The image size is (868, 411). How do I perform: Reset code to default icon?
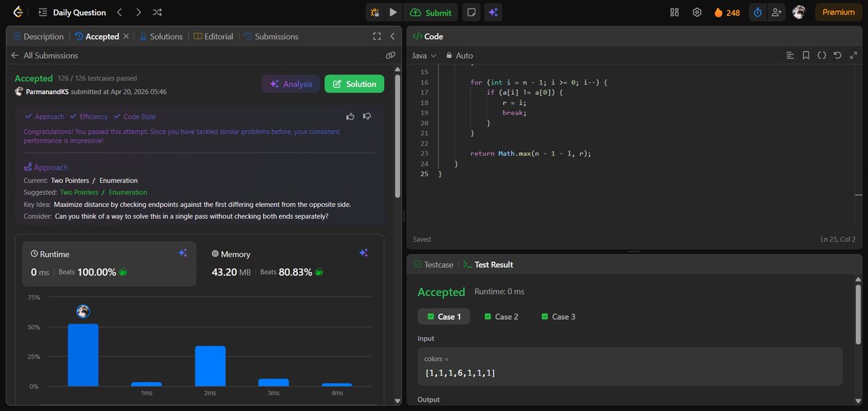(x=837, y=55)
